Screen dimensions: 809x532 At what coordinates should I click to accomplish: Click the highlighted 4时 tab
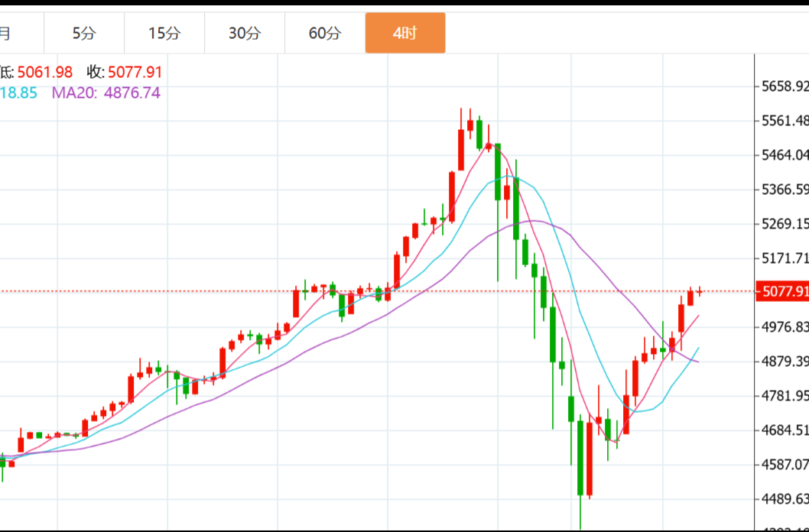pos(404,33)
